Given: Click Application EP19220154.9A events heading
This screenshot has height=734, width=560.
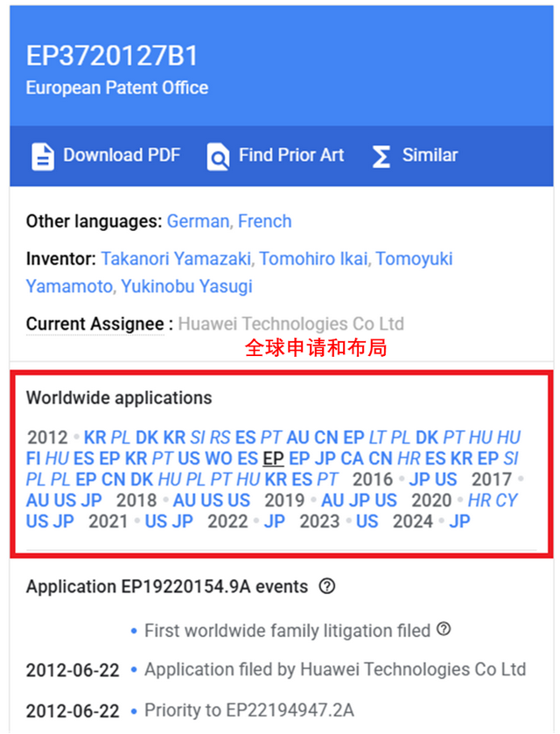Looking at the screenshot, I should [167, 586].
